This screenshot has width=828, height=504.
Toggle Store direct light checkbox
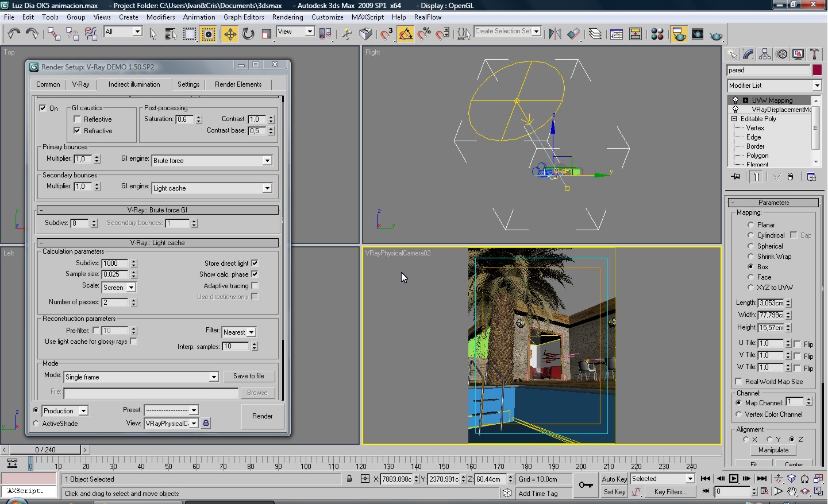tap(255, 263)
